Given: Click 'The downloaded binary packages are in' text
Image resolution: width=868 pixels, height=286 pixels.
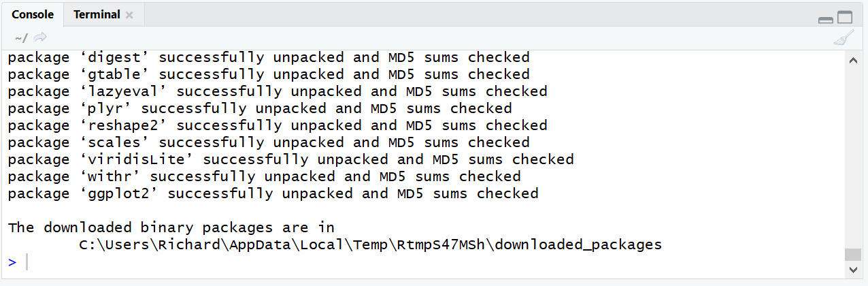Looking at the screenshot, I should point(171,227).
